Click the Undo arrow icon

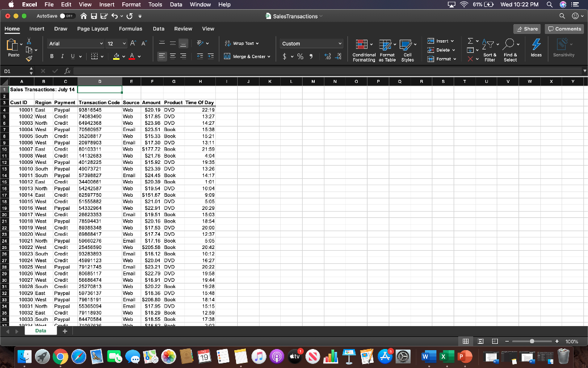click(x=115, y=16)
